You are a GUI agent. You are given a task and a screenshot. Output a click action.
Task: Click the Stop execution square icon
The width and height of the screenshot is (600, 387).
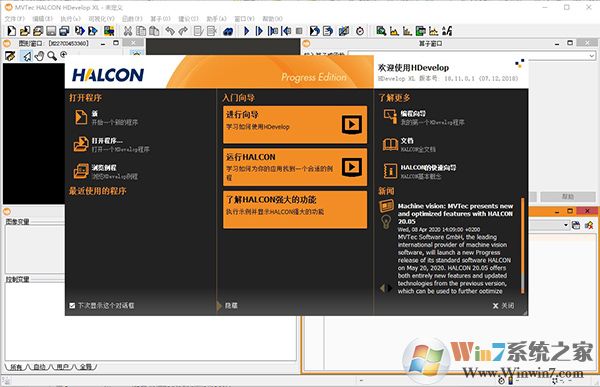coord(299,31)
